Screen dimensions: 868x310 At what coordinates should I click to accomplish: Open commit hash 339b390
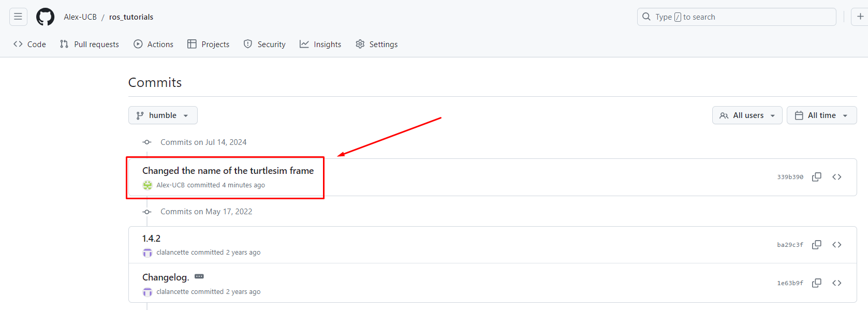point(790,177)
